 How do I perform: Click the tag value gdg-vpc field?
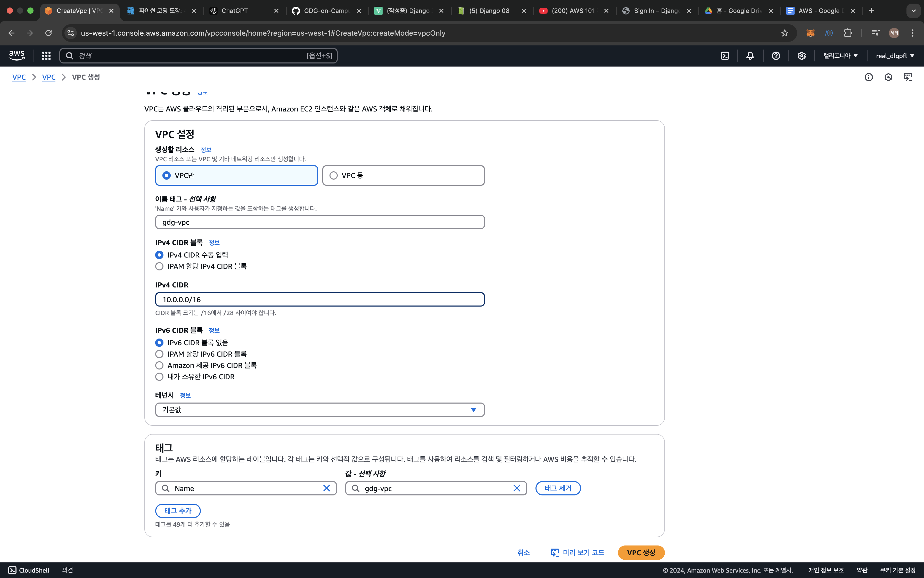tap(436, 488)
